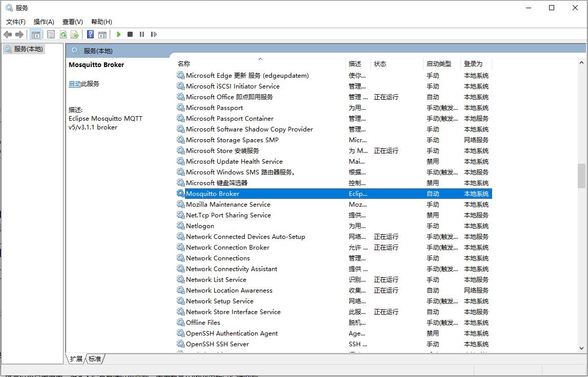The image size is (588, 377).
Task: Click the Pause Service toolbar icon
Action: click(142, 34)
